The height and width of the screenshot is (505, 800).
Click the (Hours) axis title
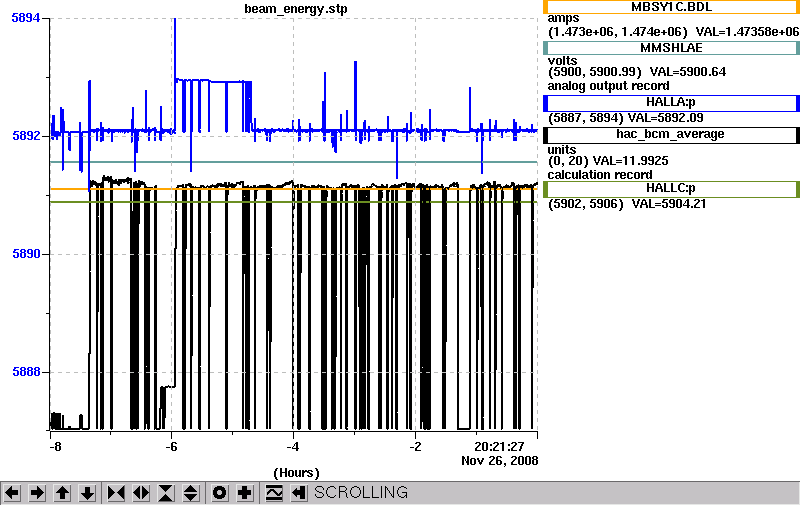coord(296,473)
